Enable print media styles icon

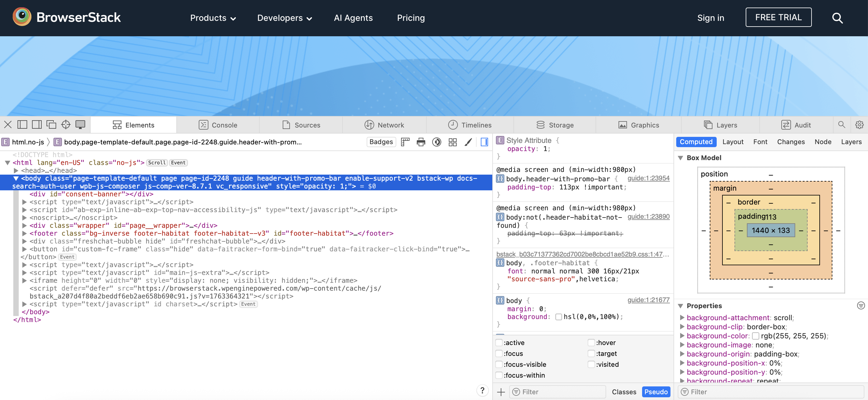pyautogui.click(x=421, y=142)
